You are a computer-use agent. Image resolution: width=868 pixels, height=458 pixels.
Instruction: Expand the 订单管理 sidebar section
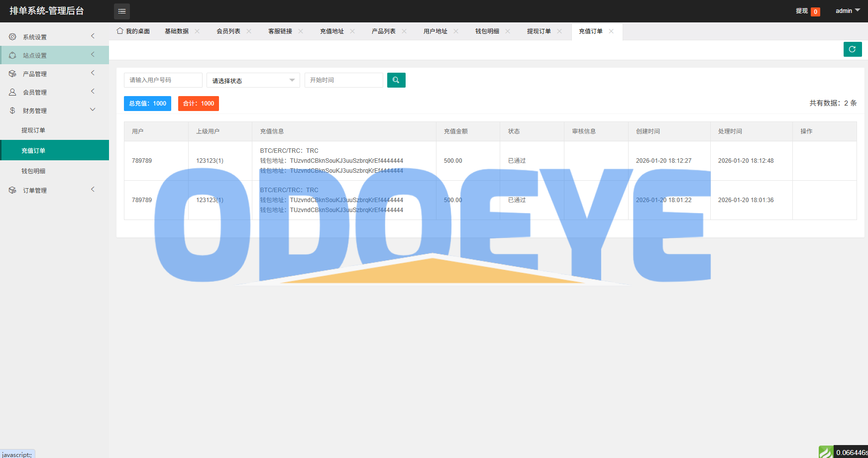click(93, 190)
